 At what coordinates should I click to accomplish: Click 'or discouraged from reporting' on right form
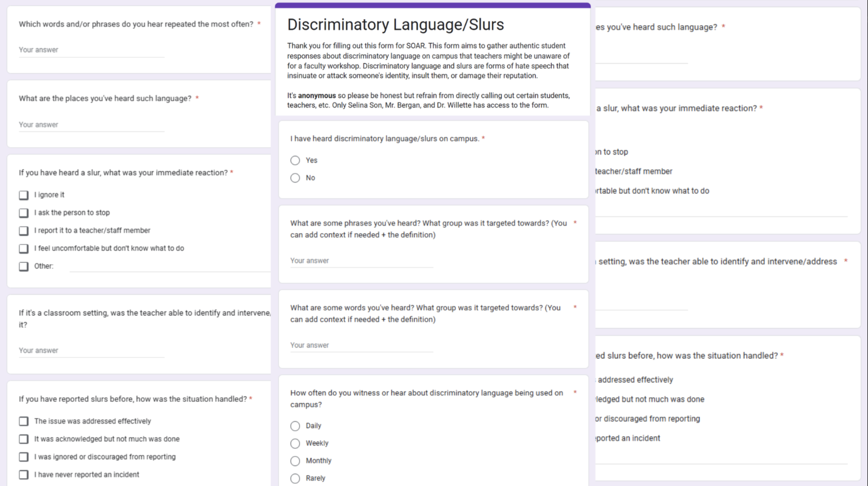tap(648, 419)
